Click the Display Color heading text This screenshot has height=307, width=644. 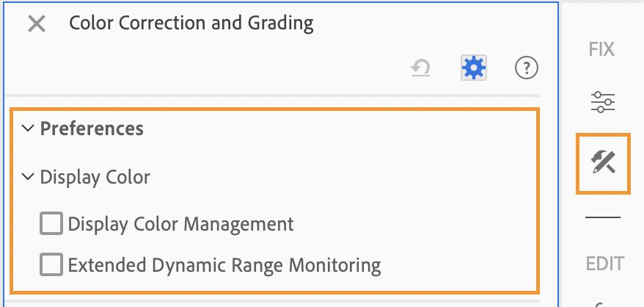click(95, 177)
